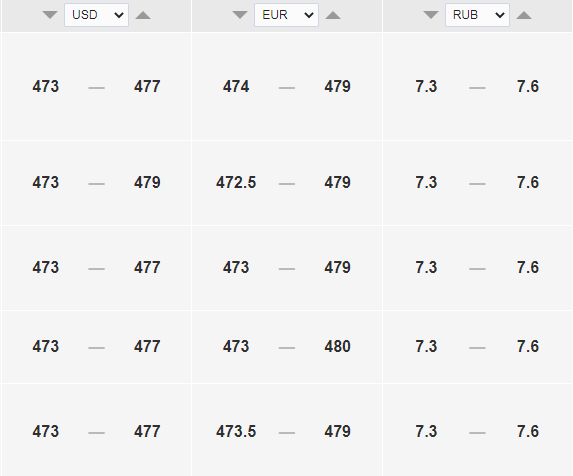This screenshot has width=573, height=476.
Task: Select the 480 EUR sell rate
Action: [337, 346]
